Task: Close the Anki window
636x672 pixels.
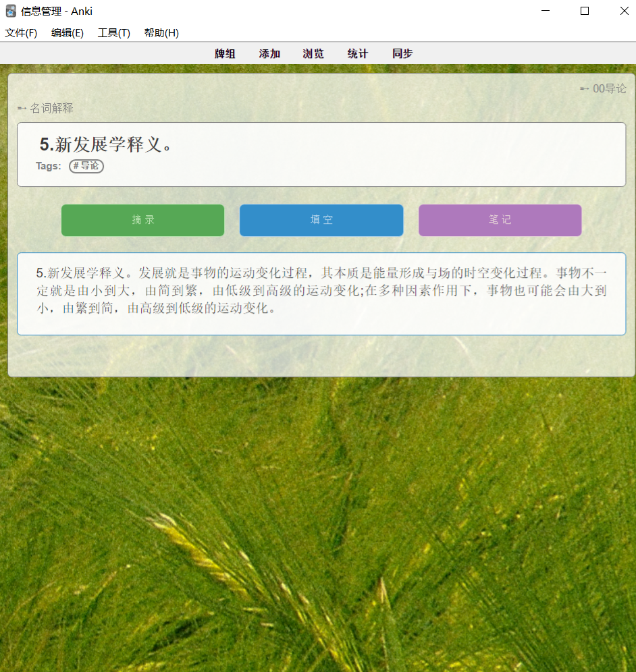Action: [624, 11]
